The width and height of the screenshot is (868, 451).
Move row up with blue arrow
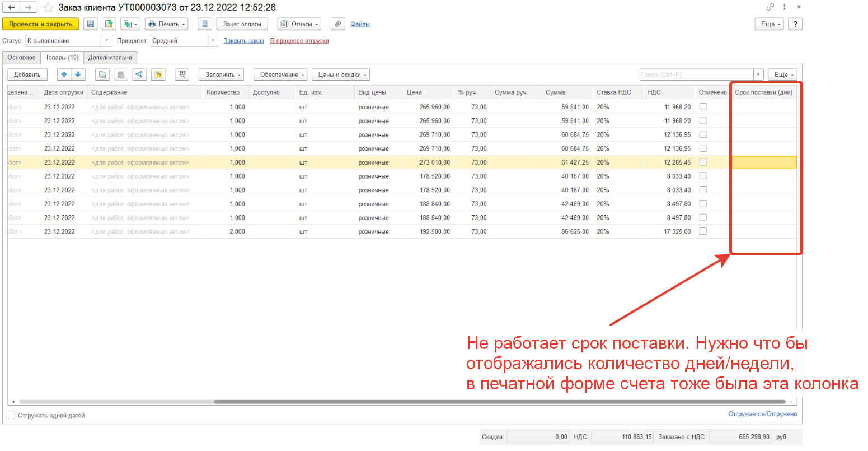coord(64,75)
